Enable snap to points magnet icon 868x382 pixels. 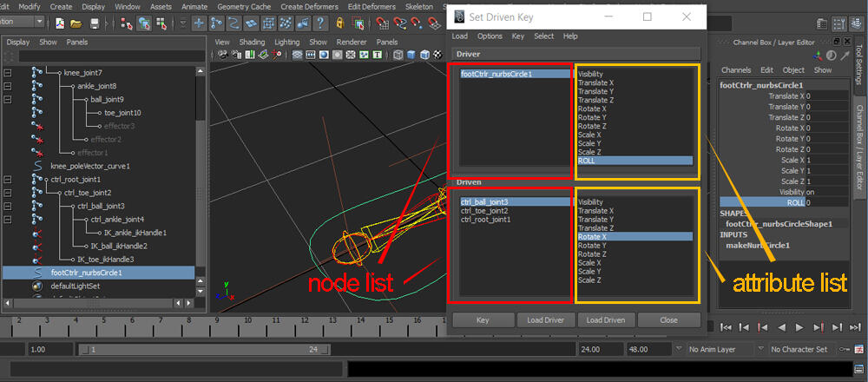[x=417, y=23]
